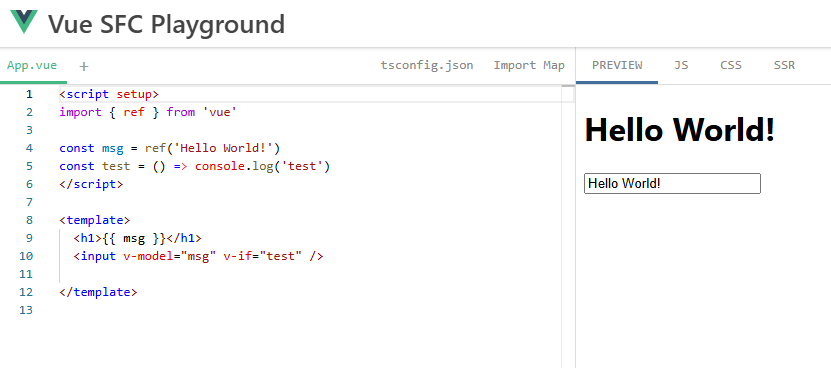Click the Vue SFC Playground title
The width and height of the screenshot is (831, 368).
tap(166, 24)
